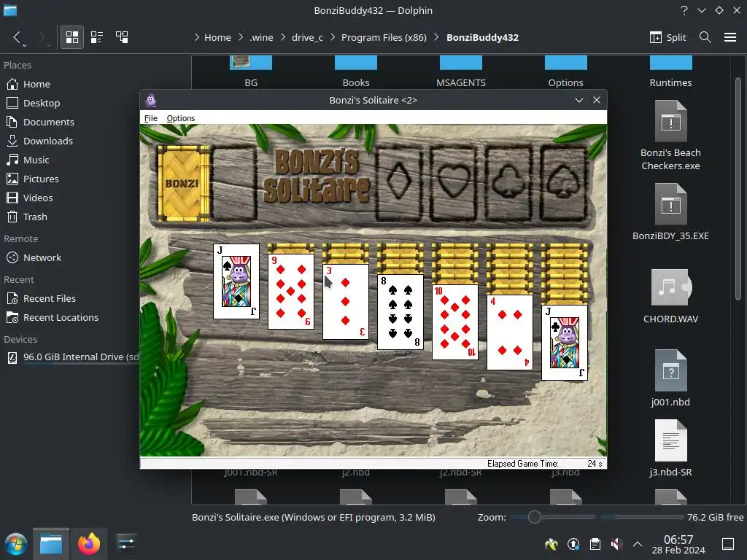Screen dimensions: 747x560
Task: Switch Dolphin to Details view mode
Action: pyautogui.click(x=122, y=37)
